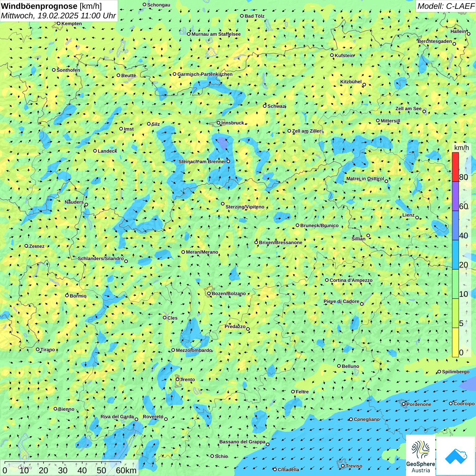The width and height of the screenshot is (476, 476).
Task: Click the 'Rovereto' label
Action: [153, 417]
